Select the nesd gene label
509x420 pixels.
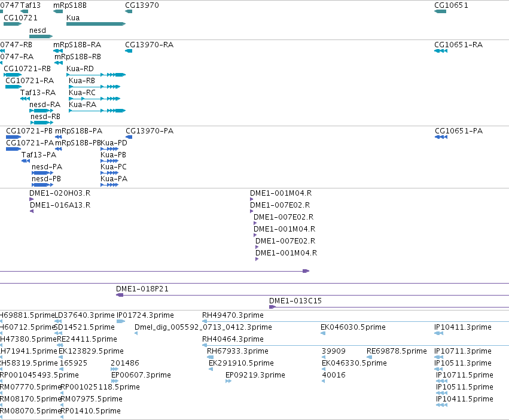(x=38, y=30)
